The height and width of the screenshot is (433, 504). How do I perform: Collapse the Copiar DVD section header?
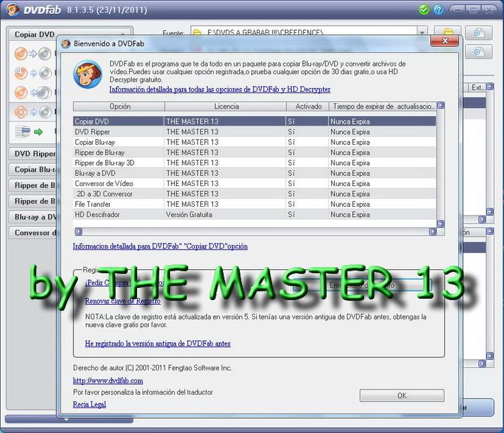pyautogui.click(x=70, y=34)
